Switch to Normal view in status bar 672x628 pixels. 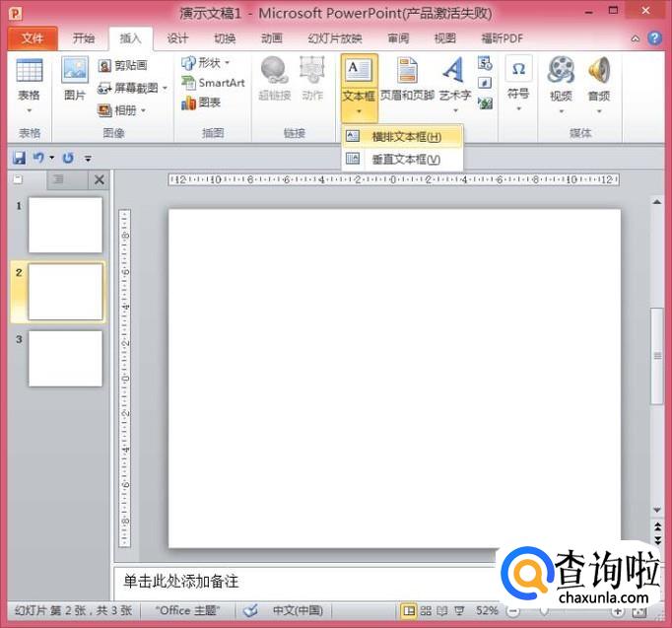coord(410,611)
